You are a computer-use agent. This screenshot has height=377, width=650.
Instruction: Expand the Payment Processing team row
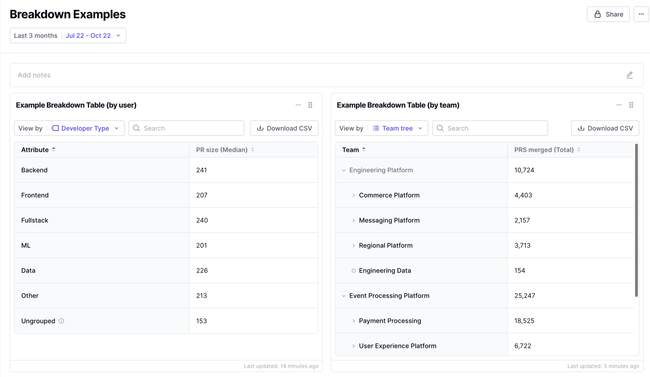tap(353, 321)
